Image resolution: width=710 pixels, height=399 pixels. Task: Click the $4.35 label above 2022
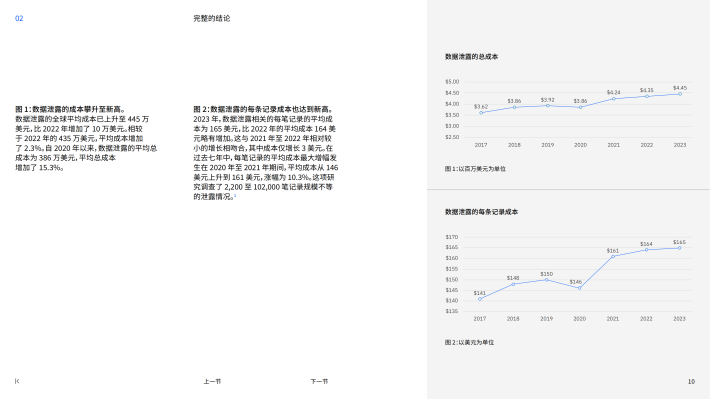647,90
